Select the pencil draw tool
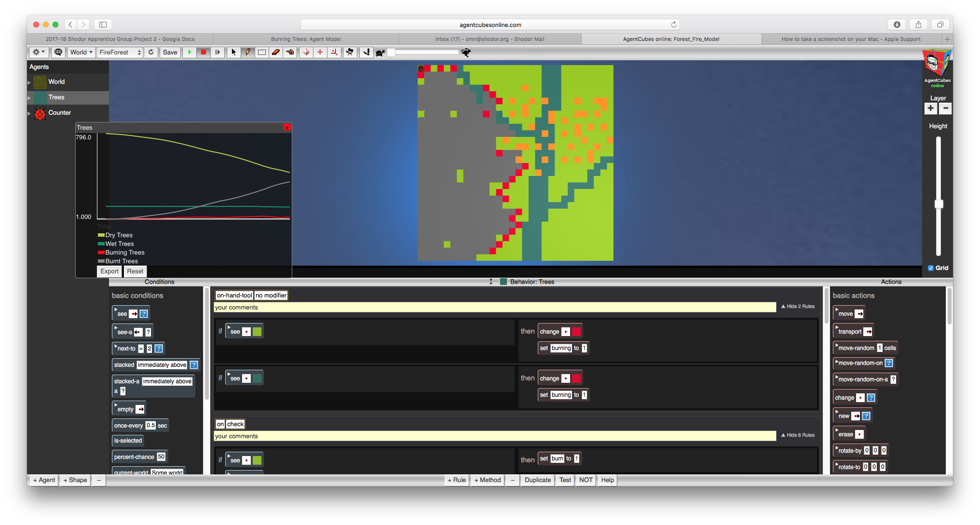 (x=247, y=52)
